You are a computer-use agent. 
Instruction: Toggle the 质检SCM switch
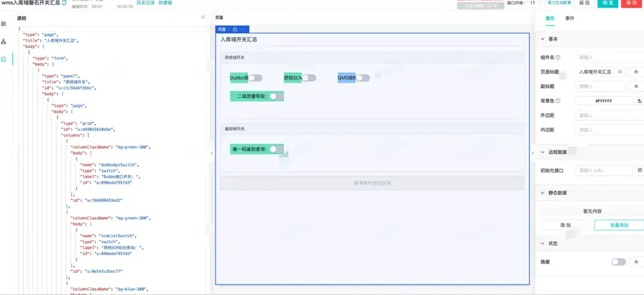click(x=309, y=78)
